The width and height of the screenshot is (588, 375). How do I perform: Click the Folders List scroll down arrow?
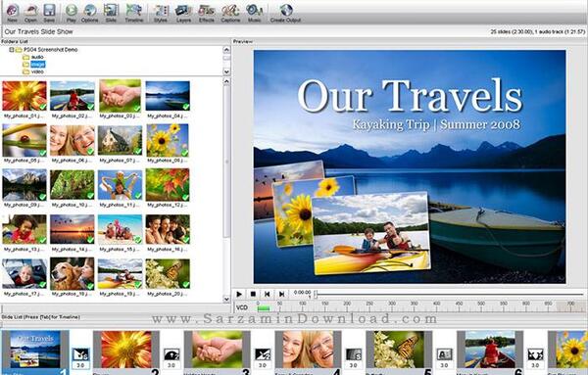[226, 71]
